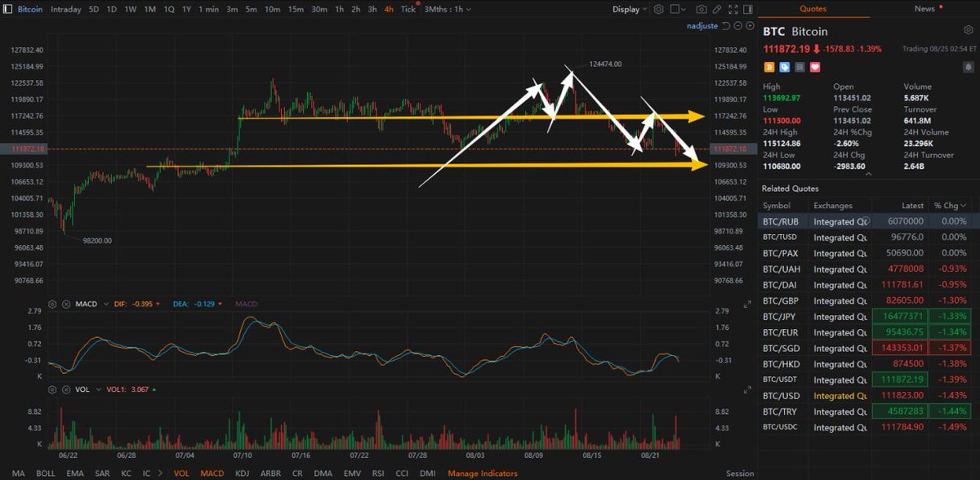980x480 pixels.
Task: Open the Display dropdown
Action: coord(630,9)
